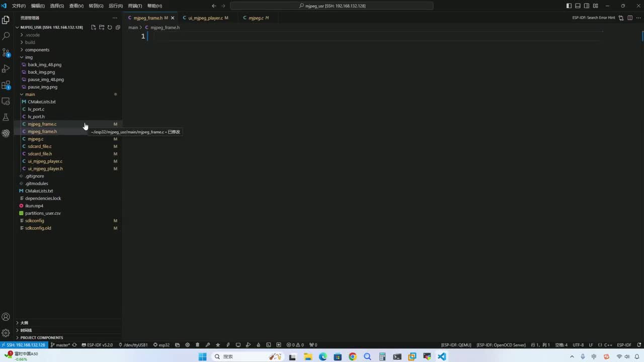Open the Explorer view in activity bar
Viewport: 644px width, 362px height.
[x=6, y=20]
